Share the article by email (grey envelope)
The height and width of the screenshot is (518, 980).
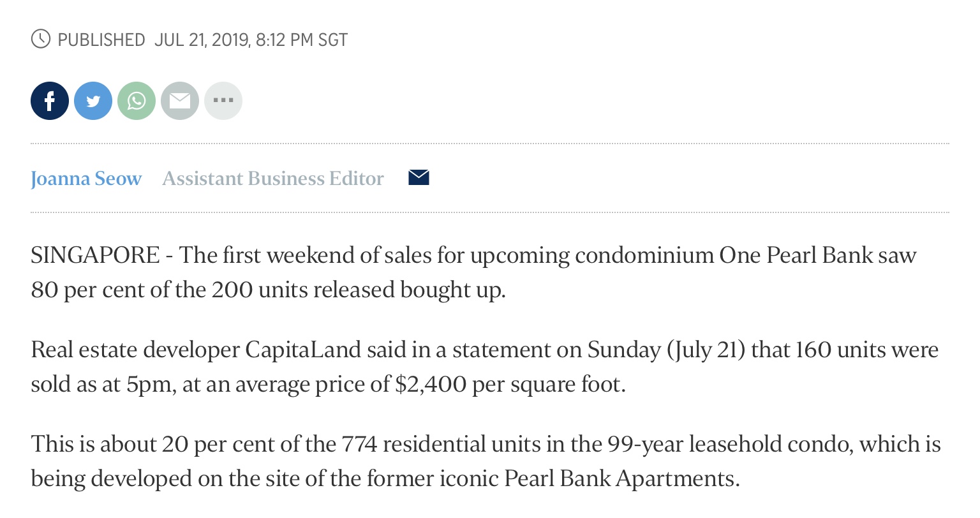click(x=180, y=101)
